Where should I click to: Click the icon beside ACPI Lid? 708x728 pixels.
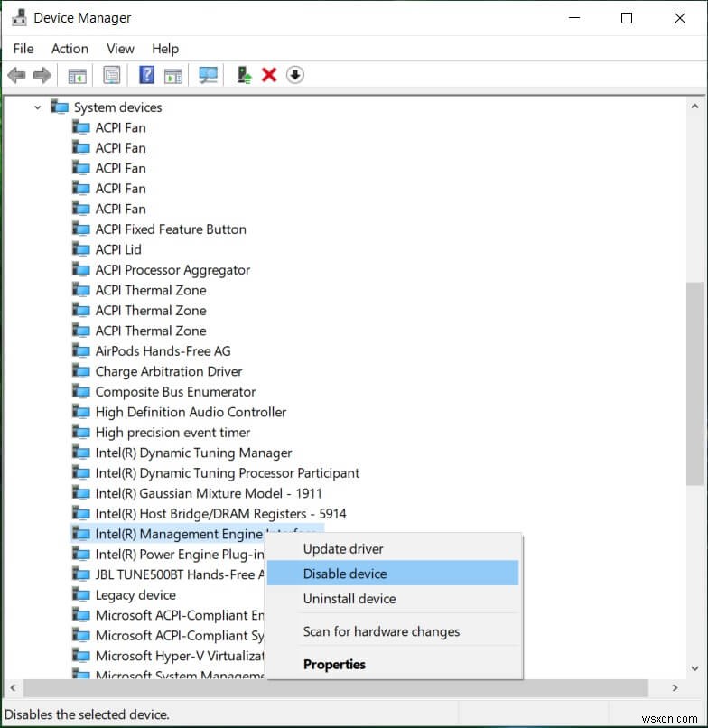(81, 249)
